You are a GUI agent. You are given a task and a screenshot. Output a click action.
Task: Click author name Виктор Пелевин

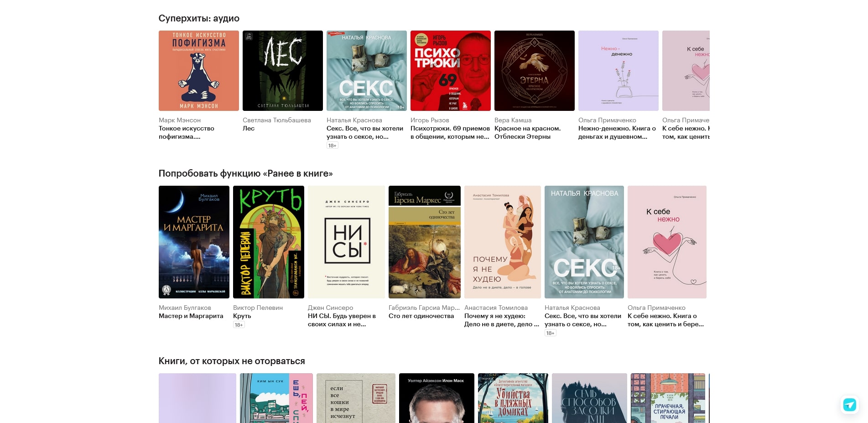(x=258, y=308)
